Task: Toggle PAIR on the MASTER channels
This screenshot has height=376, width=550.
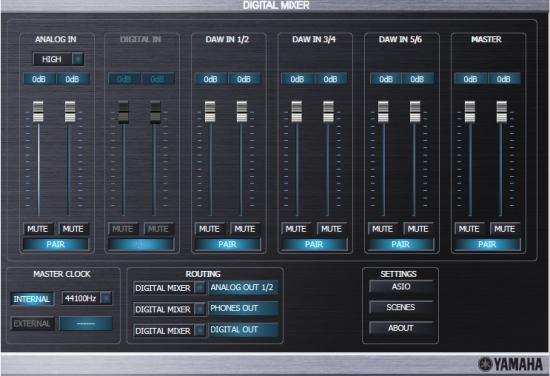Action: [487, 244]
